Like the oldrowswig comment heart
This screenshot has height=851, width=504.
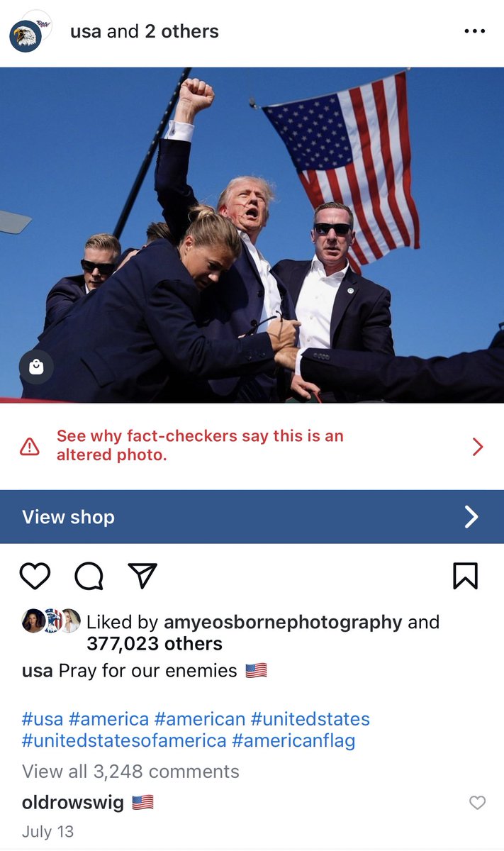tap(478, 802)
